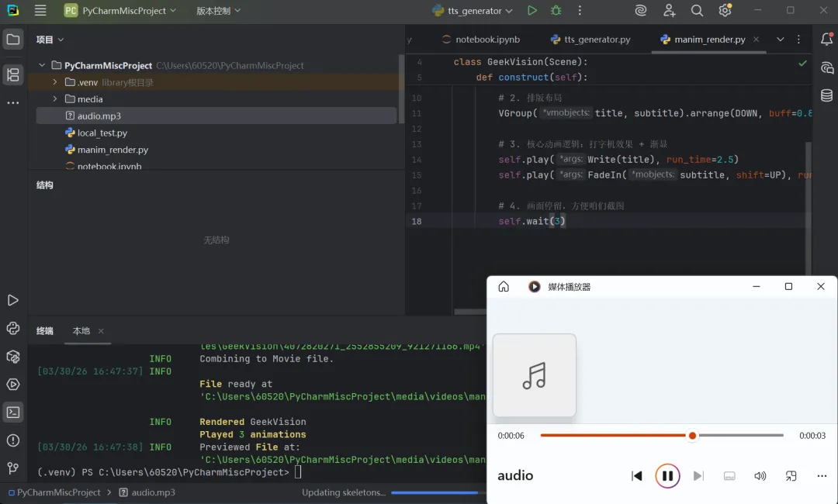Click the media player home icon
Screen dimensions: 838x504
coord(504,287)
